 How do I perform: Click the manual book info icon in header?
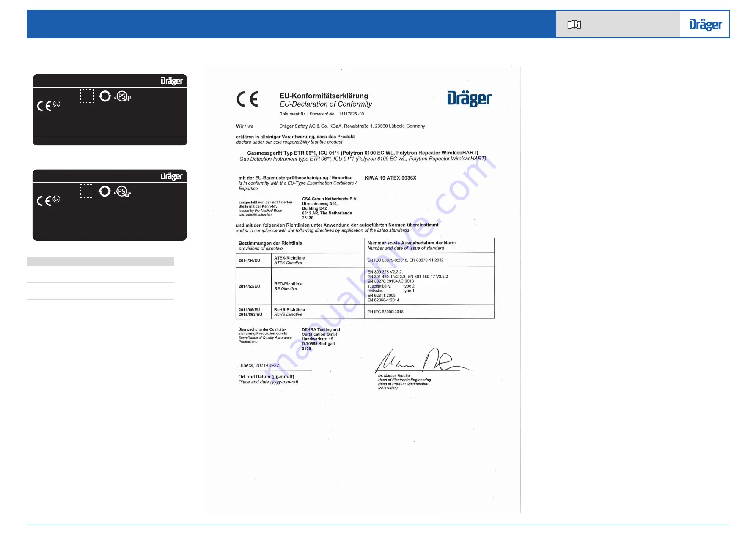(x=574, y=25)
